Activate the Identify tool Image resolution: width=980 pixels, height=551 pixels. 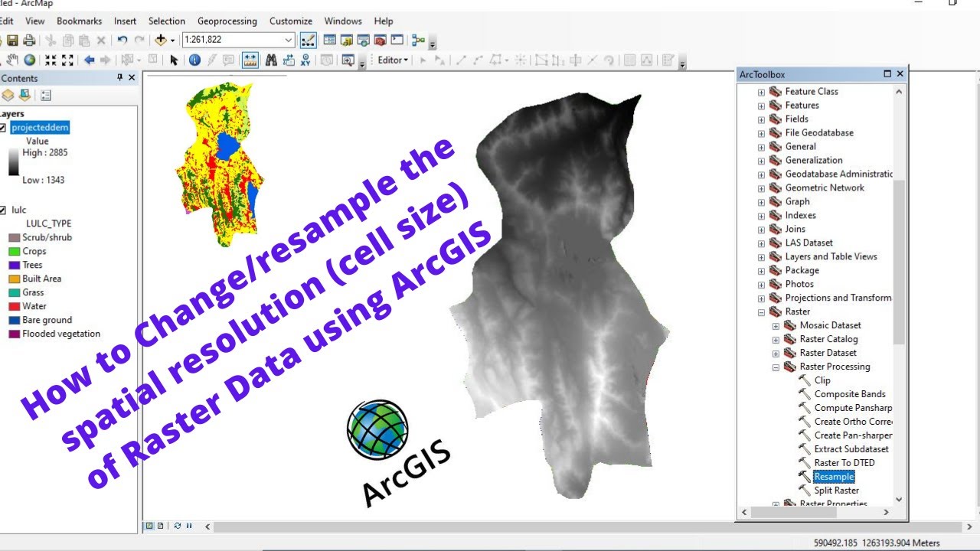pyautogui.click(x=194, y=60)
